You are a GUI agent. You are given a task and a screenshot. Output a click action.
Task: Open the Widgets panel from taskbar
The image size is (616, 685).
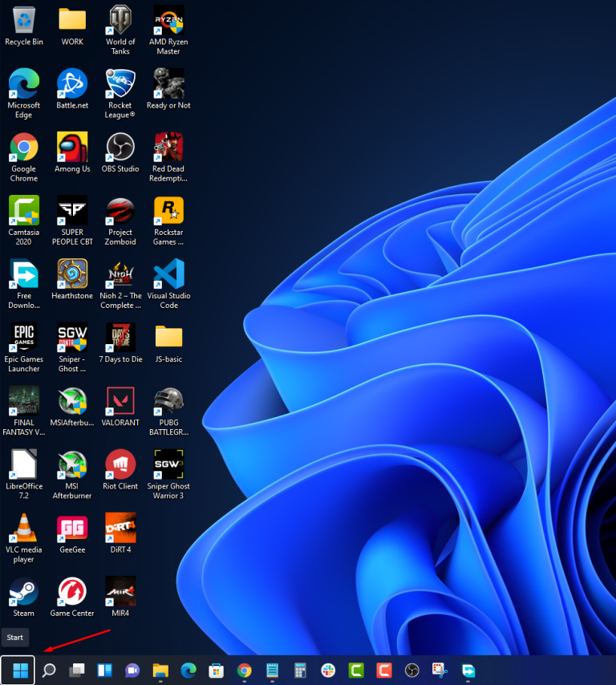point(105,670)
